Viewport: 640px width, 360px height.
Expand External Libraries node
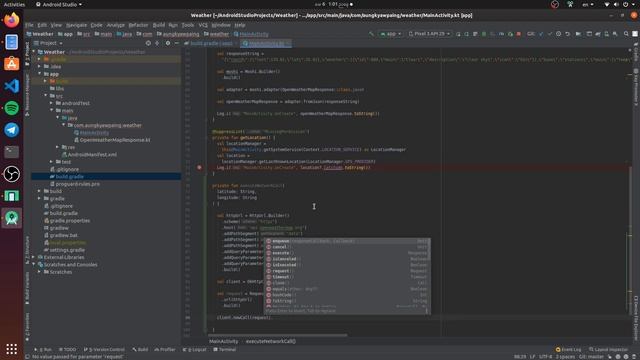[x=34, y=258]
